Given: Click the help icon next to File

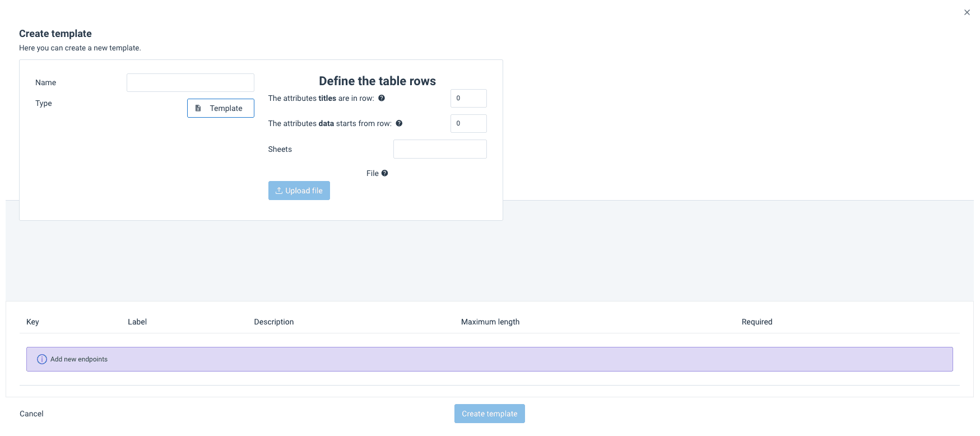Looking at the screenshot, I should tap(385, 173).
